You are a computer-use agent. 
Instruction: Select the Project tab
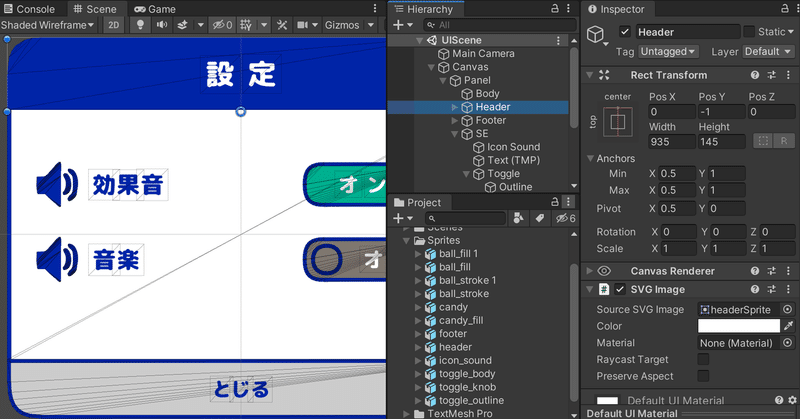pos(417,202)
